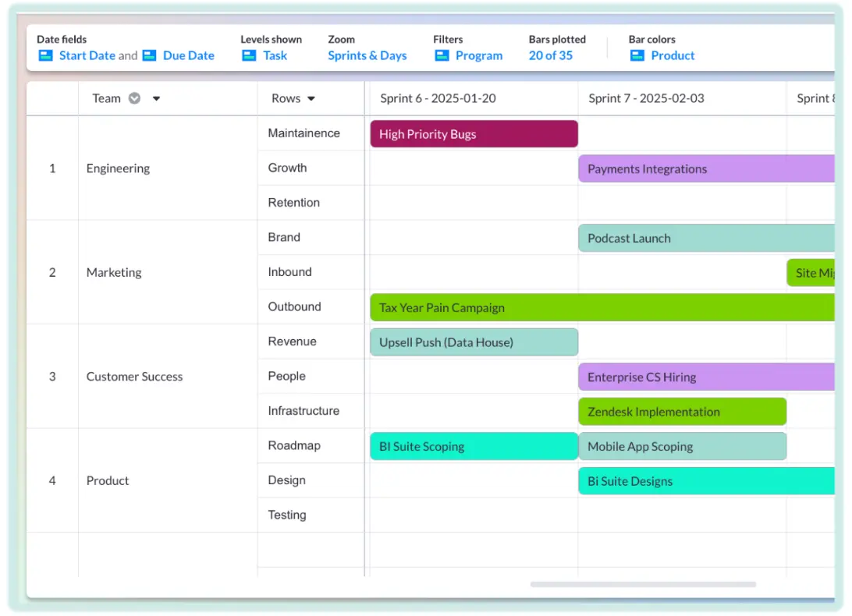Select the Upsell Push (Data House) bar
The width and height of the screenshot is (852, 616).
point(474,343)
